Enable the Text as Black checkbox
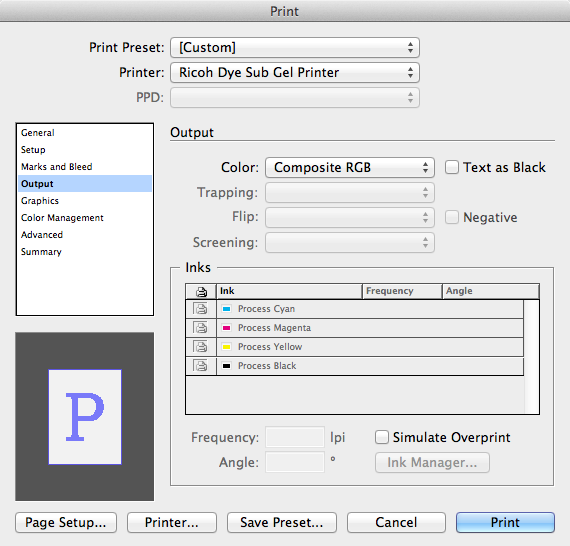The height and width of the screenshot is (546, 570). [452, 167]
